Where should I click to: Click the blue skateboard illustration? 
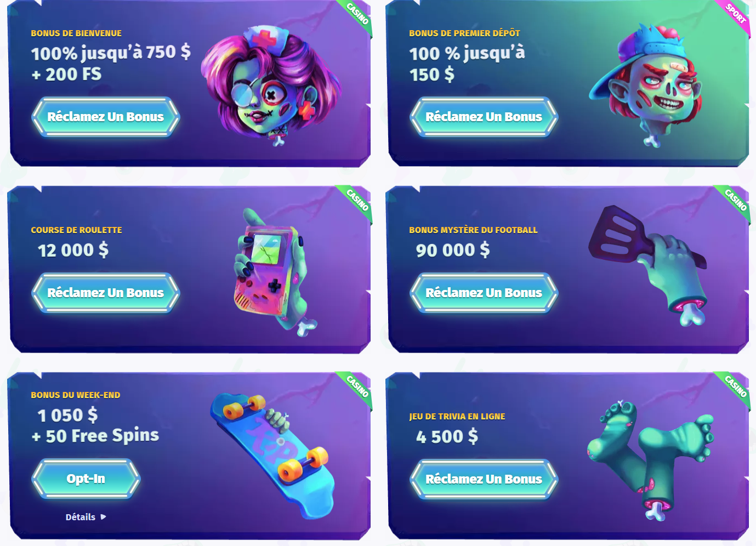coord(272,456)
